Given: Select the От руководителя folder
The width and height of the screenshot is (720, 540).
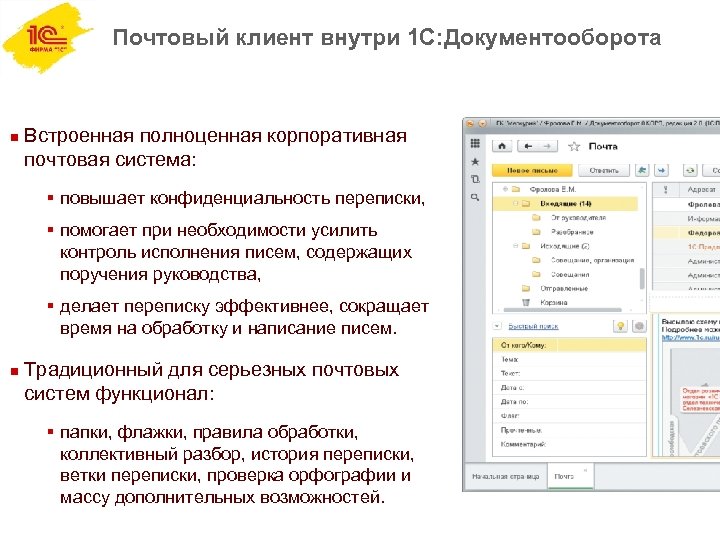Looking at the screenshot, I should [578, 218].
